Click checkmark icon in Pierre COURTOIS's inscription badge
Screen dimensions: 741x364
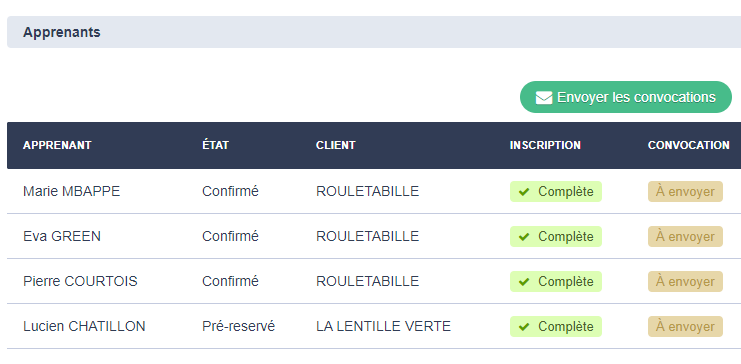(524, 282)
